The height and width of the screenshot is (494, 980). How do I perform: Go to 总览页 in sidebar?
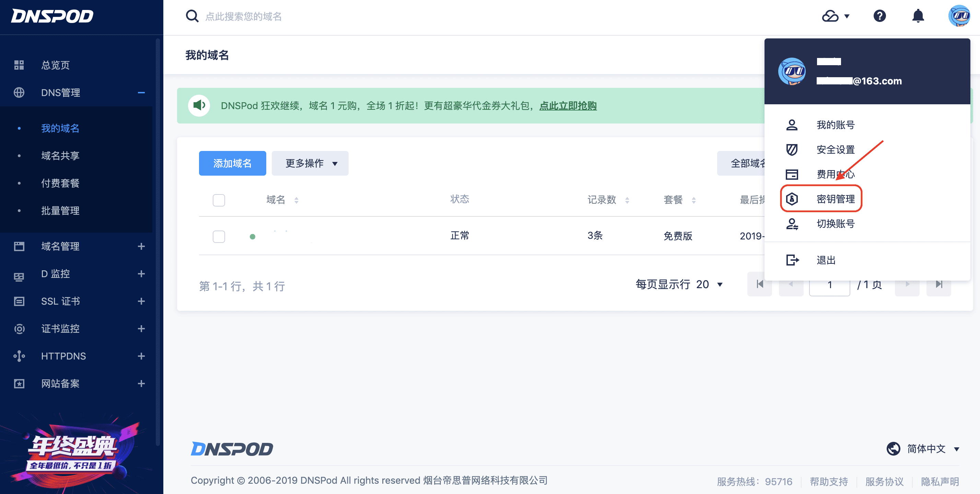(56, 65)
